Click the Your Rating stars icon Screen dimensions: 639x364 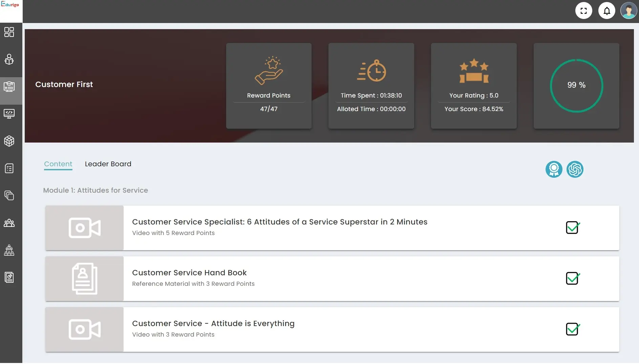coord(474,70)
